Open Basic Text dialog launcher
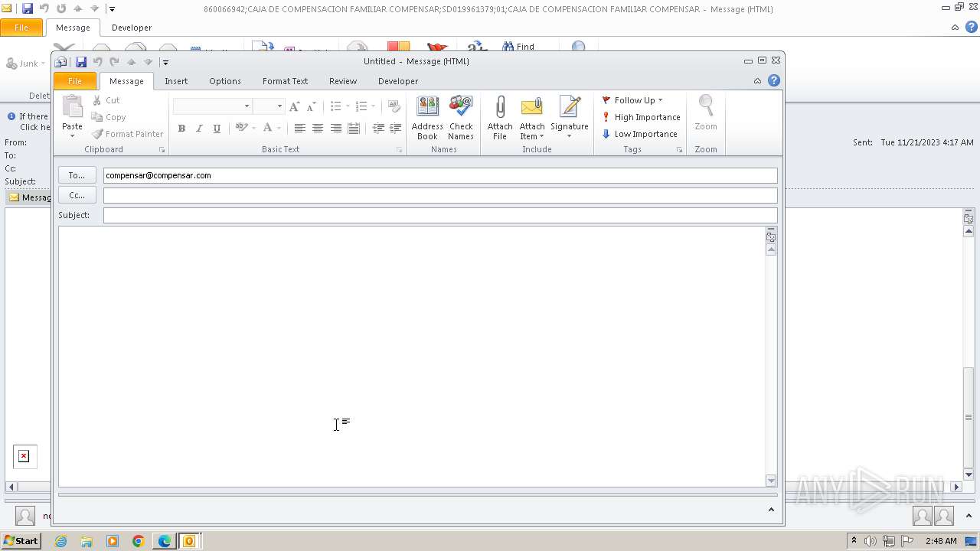The height and width of the screenshot is (551, 980). click(x=399, y=150)
